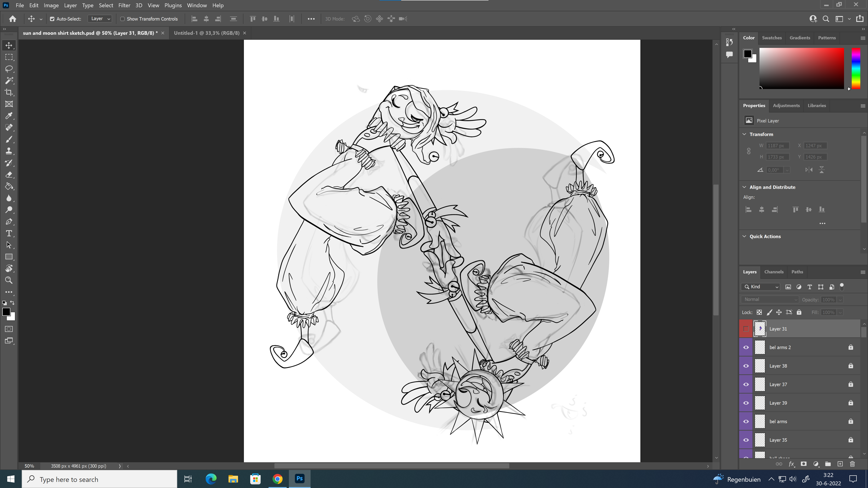Select the Magic Wand tool
Image resolution: width=868 pixels, height=488 pixels.
[x=9, y=80]
